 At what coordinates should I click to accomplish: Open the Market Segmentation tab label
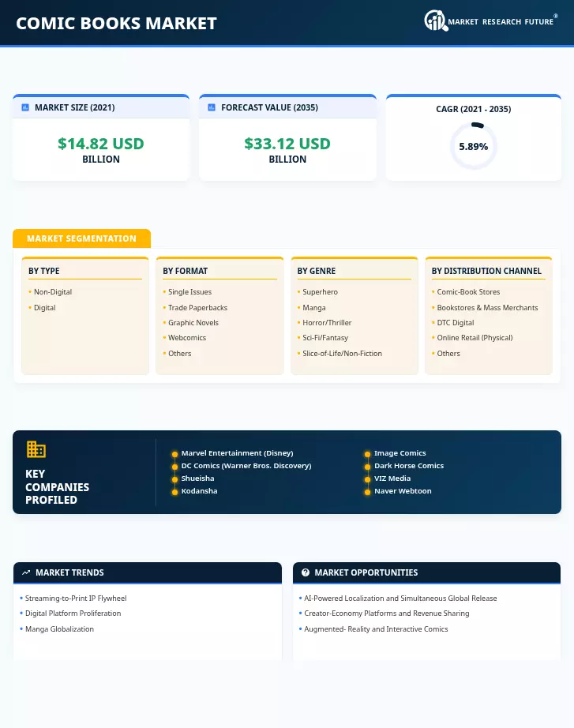(x=82, y=238)
